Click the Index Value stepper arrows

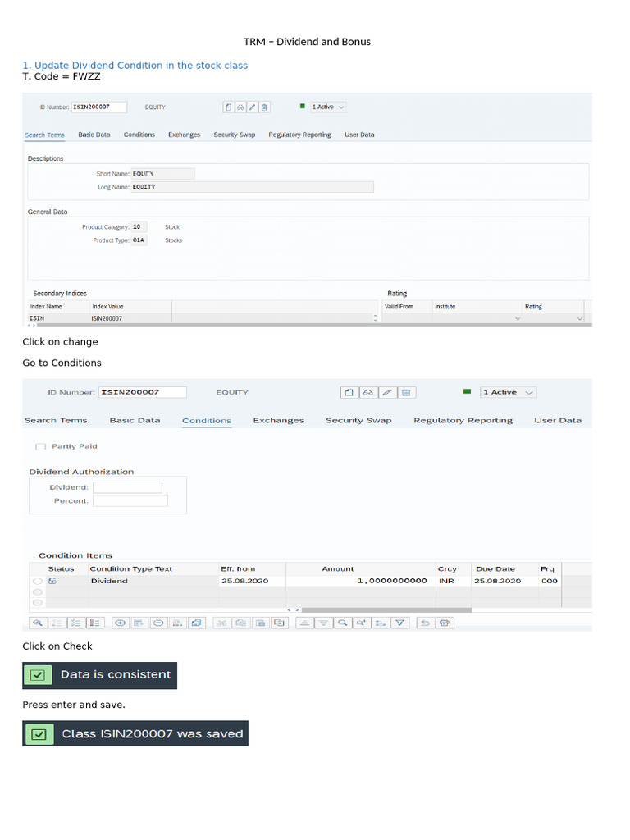pos(375,318)
